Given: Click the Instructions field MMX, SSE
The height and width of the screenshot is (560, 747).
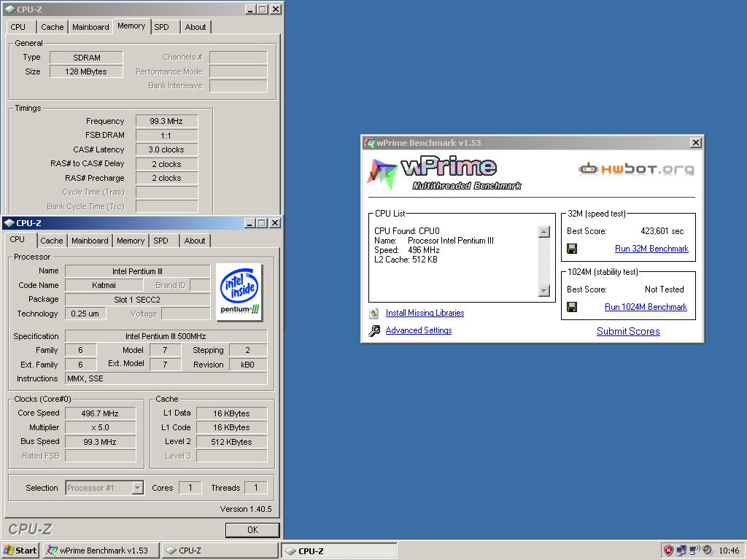Looking at the screenshot, I should coord(166,378).
